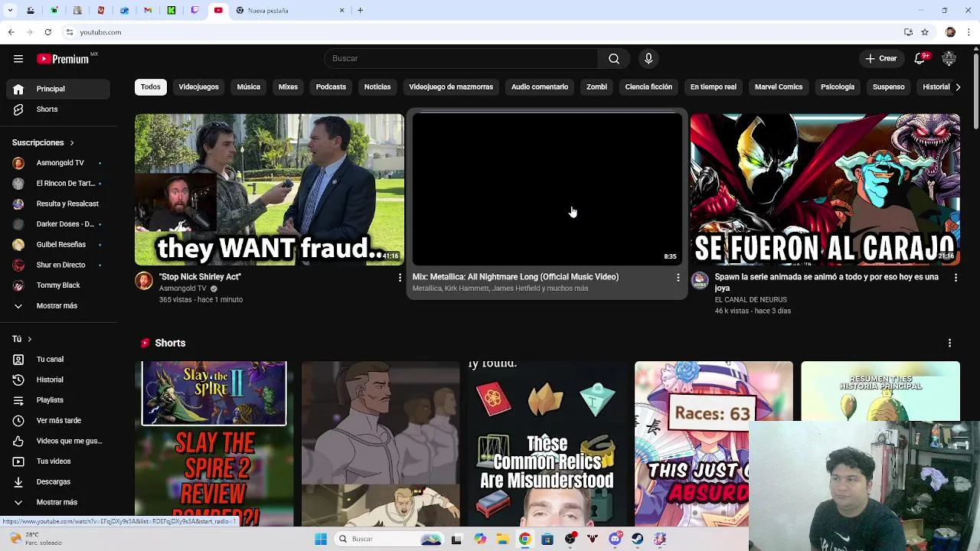Open the account avatar menu in YouTube
This screenshot has height=551, width=980.
click(949, 59)
